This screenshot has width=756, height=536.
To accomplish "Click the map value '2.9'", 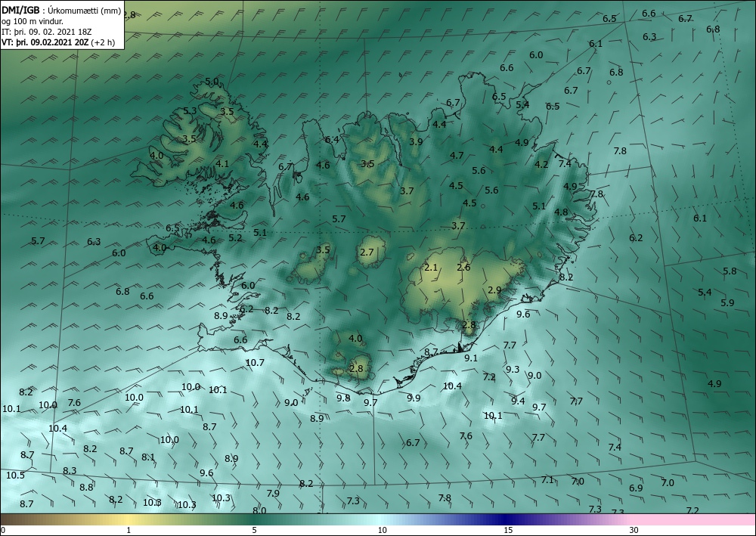I will point(494,290).
